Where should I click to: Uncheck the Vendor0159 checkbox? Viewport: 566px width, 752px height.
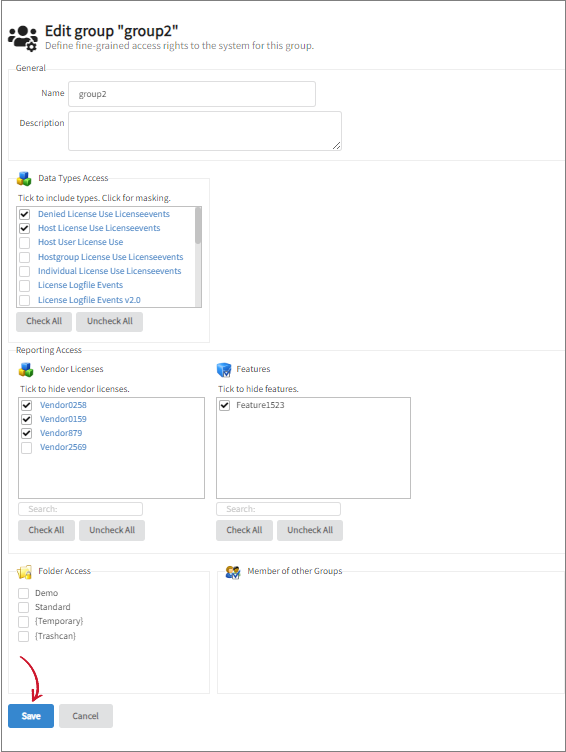[26, 419]
